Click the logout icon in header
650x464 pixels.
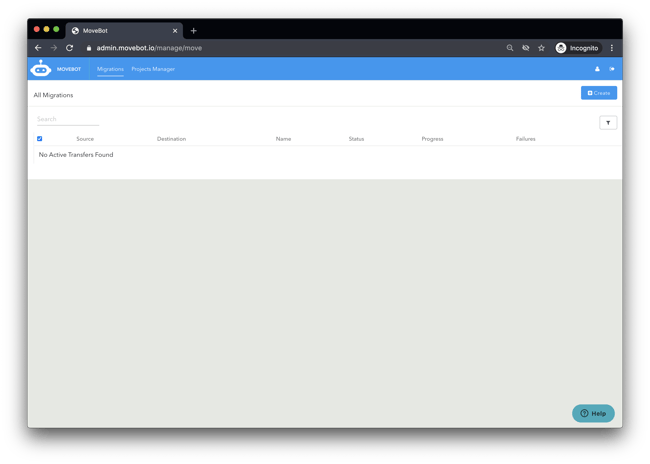tap(612, 69)
